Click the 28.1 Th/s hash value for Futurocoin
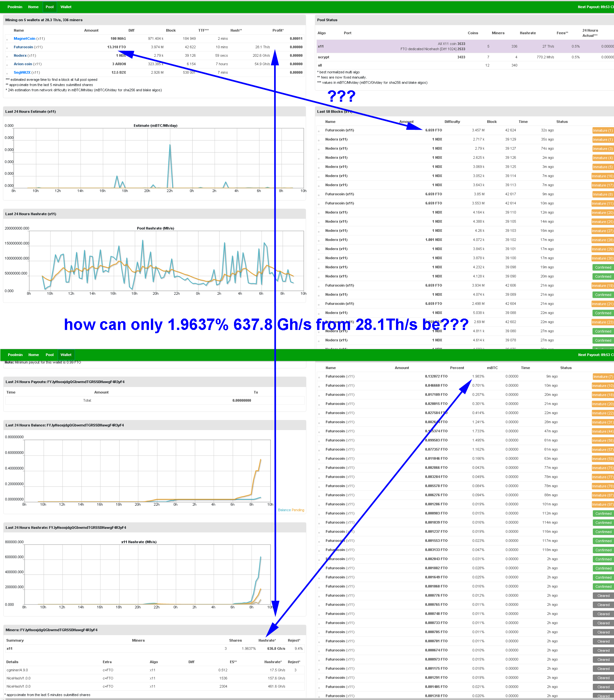The width and height of the screenshot is (614, 700). click(x=262, y=47)
